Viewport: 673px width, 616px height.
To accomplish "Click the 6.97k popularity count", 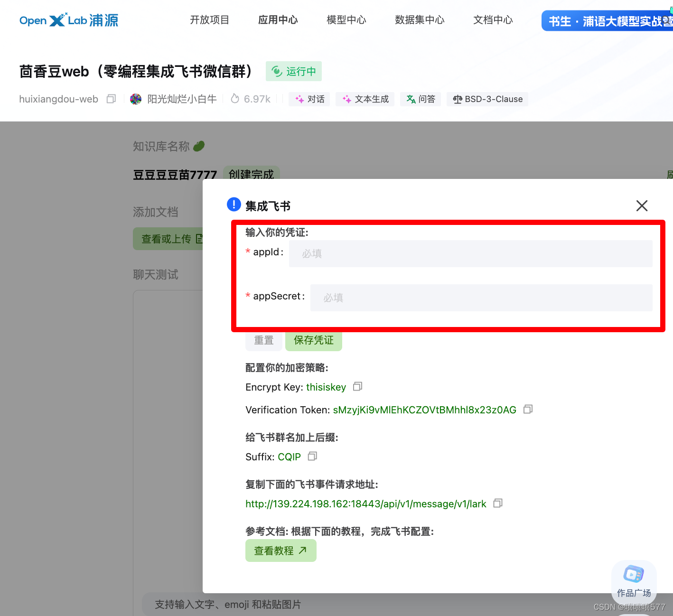I will point(257,99).
